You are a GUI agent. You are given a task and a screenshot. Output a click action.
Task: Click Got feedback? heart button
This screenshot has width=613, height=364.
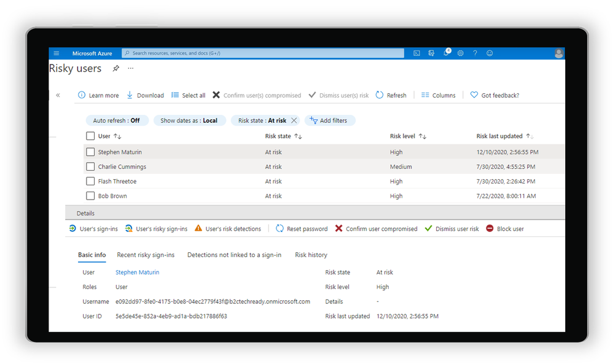pos(494,95)
